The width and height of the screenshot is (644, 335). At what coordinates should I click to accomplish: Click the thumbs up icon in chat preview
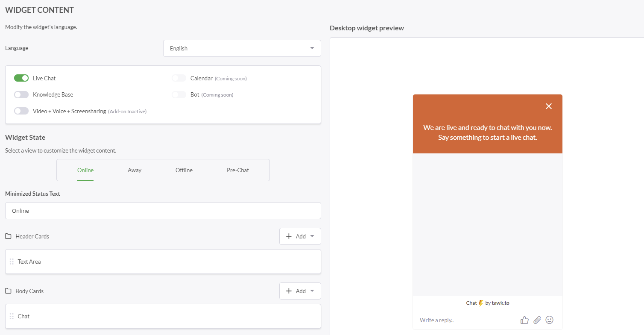[x=524, y=320]
